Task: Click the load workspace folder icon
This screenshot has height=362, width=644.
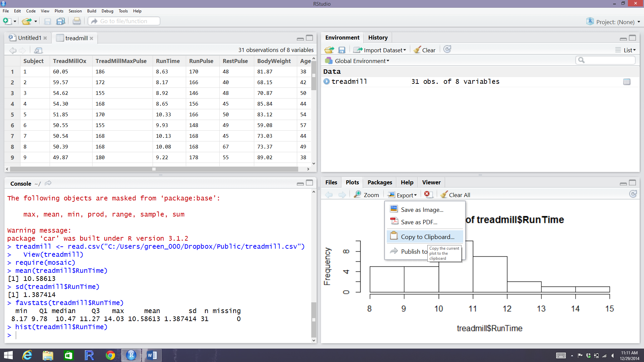Action: [x=329, y=50]
